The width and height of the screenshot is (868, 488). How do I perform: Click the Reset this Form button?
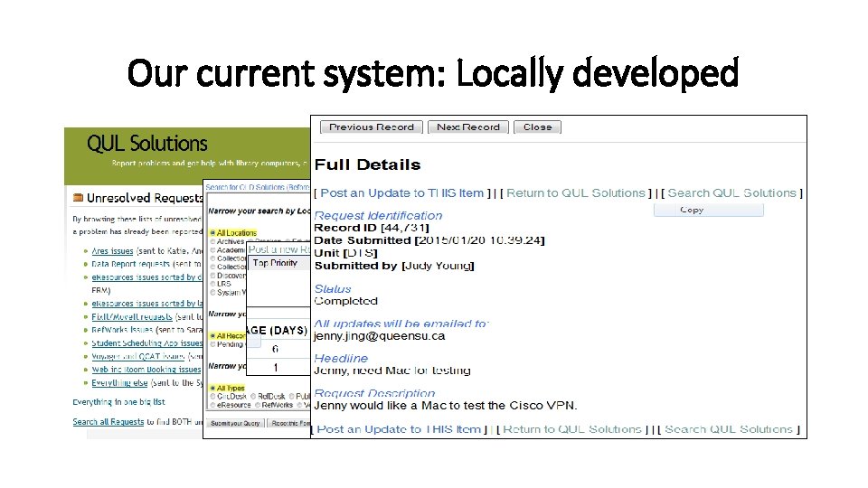coord(289,423)
